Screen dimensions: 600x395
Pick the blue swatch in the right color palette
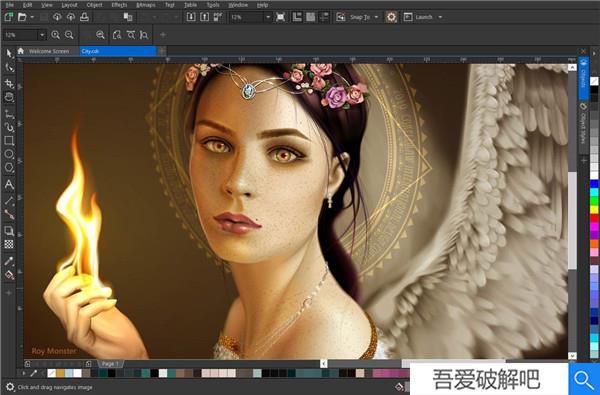(x=594, y=184)
